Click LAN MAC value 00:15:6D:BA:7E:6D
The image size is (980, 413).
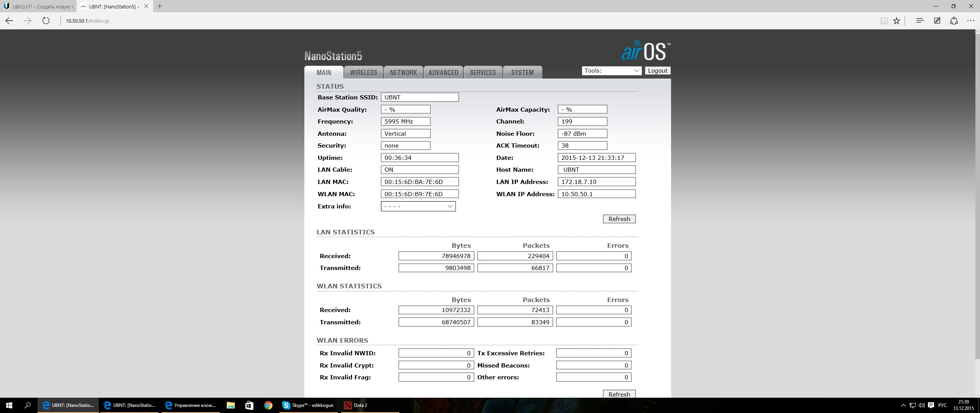[x=420, y=182]
